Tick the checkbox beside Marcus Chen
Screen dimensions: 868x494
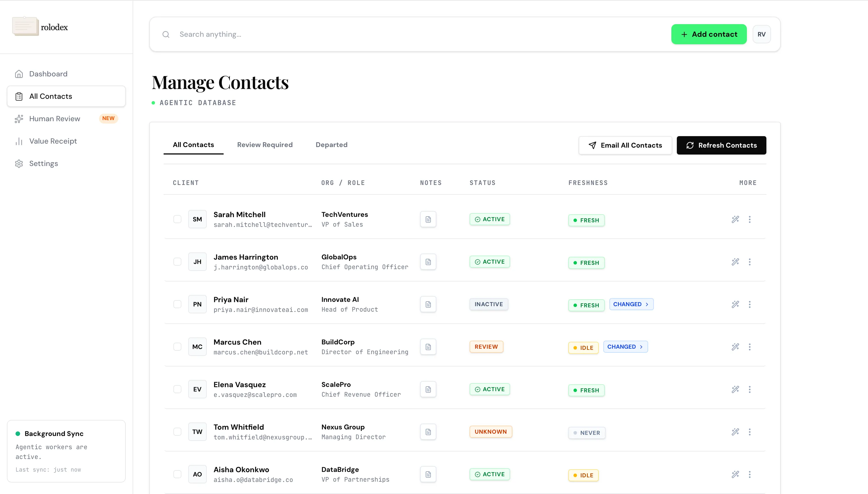point(177,347)
